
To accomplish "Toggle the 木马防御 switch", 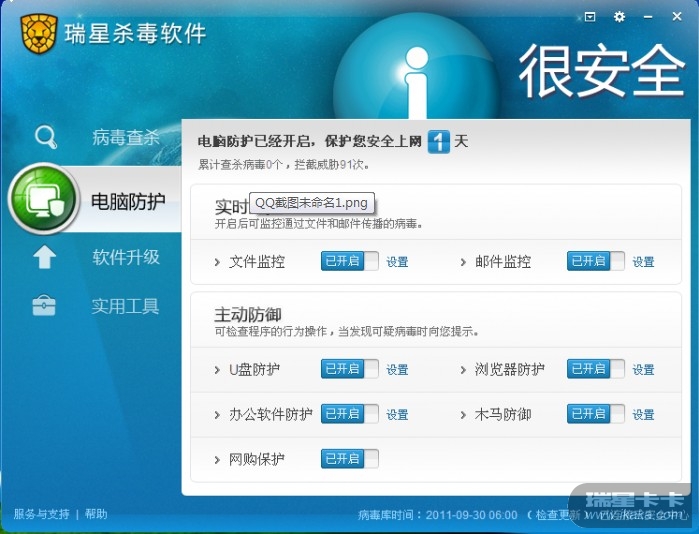I will (596, 414).
